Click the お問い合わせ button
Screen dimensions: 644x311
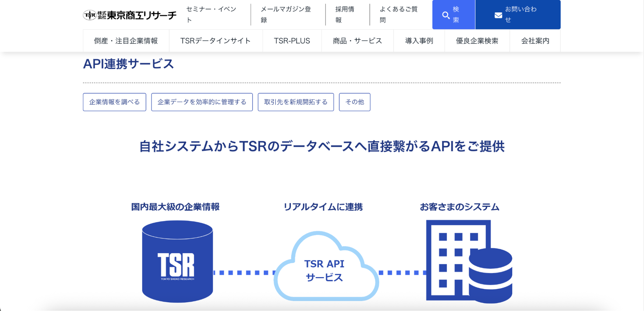click(518, 15)
